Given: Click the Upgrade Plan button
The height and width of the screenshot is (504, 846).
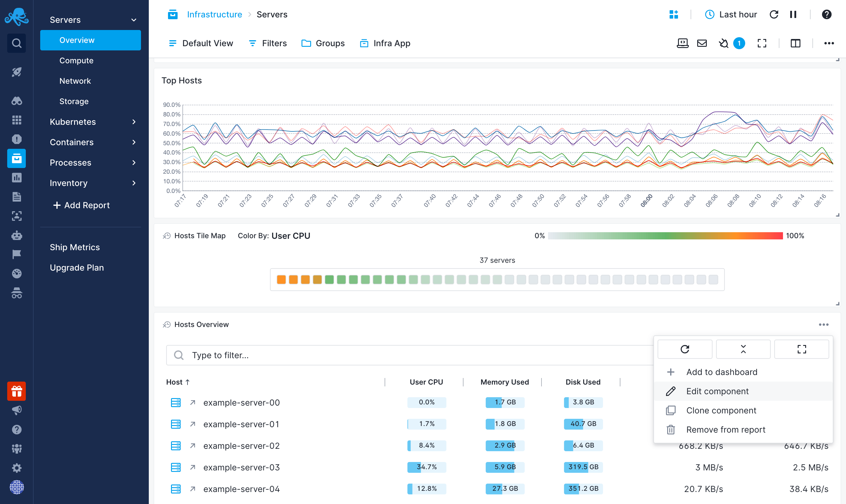Looking at the screenshot, I should click(77, 268).
